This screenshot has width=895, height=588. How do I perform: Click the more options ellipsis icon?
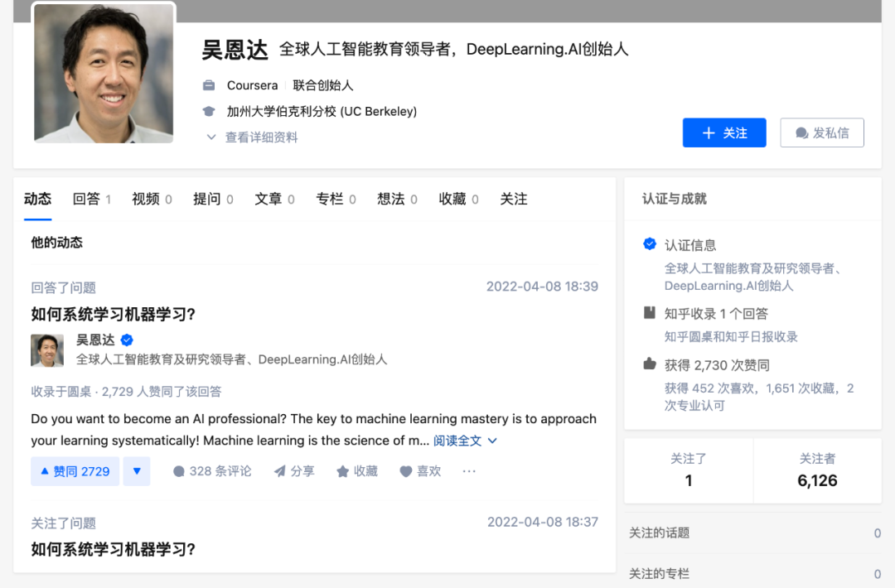[x=469, y=470]
